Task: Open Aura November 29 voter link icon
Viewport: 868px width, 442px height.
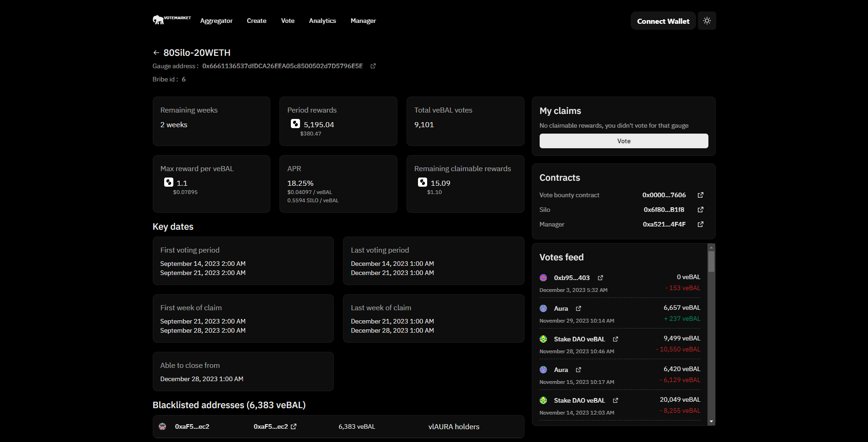Action: (578, 308)
